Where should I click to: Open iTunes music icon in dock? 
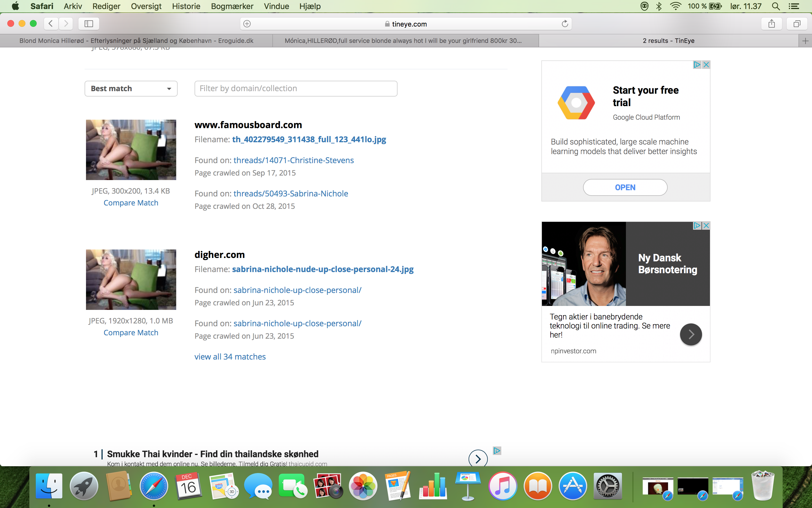point(503,486)
